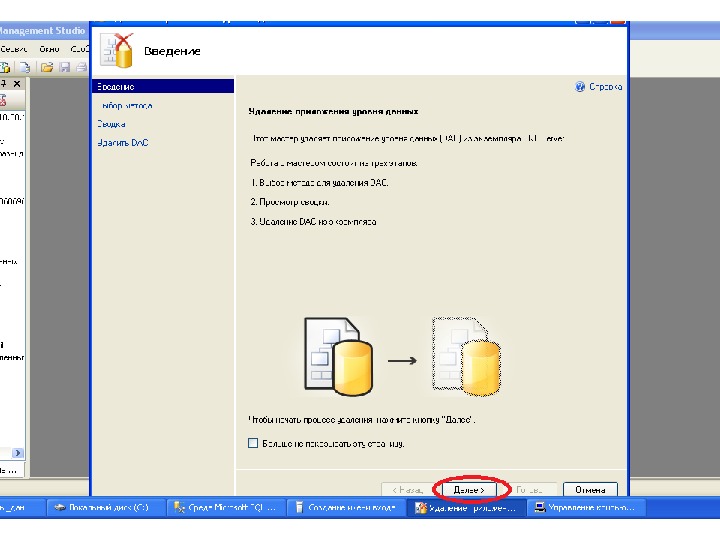This screenshot has height=540, width=720.
Task: Open the Окно menu in Management Studio
Action: click(x=49, y=49)
